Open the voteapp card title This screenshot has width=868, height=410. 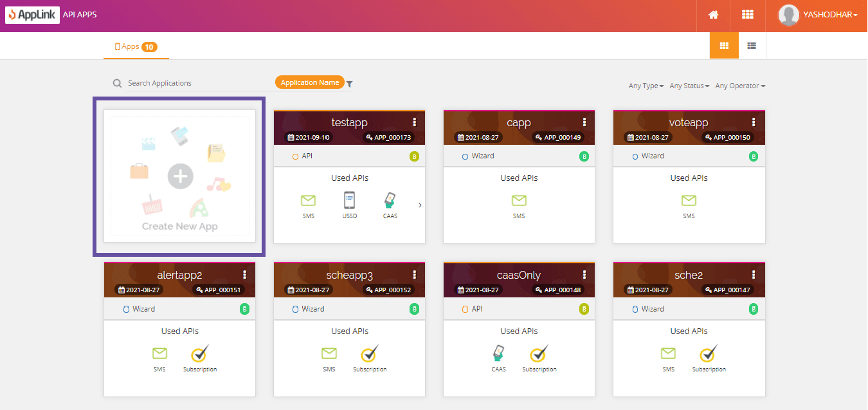(689, 122)
